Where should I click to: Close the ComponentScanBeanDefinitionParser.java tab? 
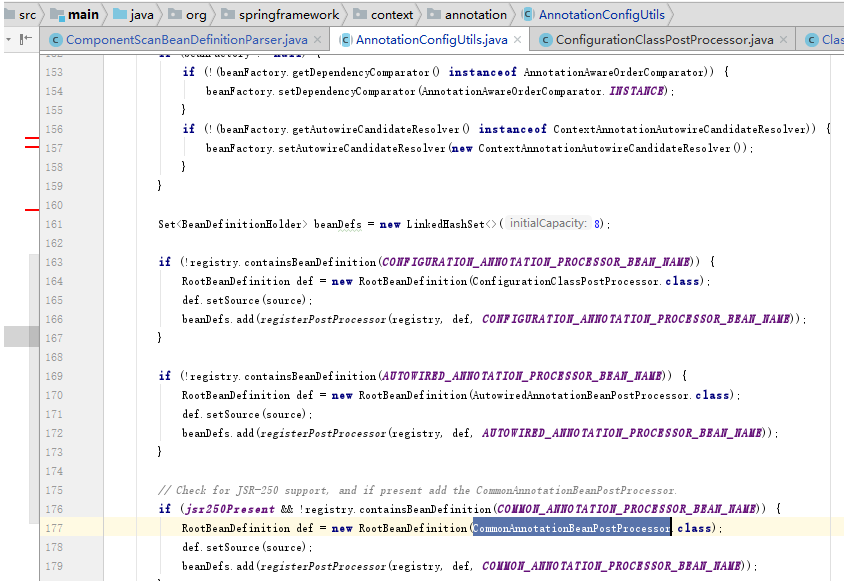click(318, 39)
